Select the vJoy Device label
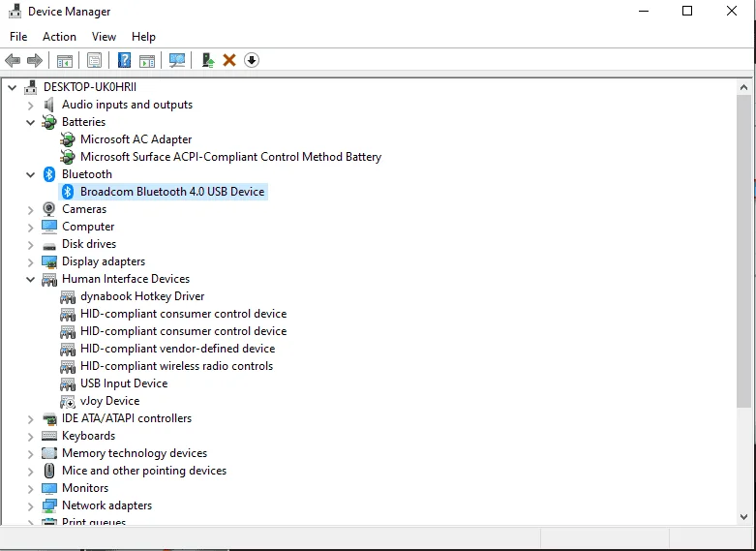This screenshot has height=551, width=756. [110, 401]
